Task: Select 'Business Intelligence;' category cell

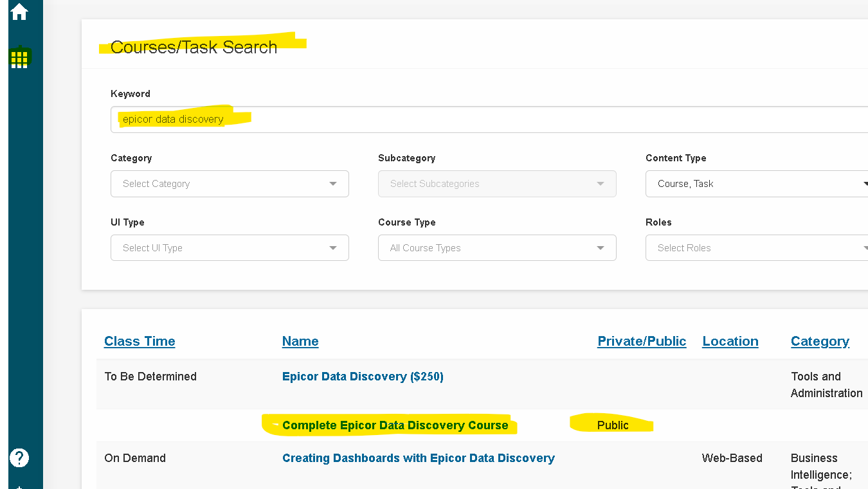Action: pos(822,467)
